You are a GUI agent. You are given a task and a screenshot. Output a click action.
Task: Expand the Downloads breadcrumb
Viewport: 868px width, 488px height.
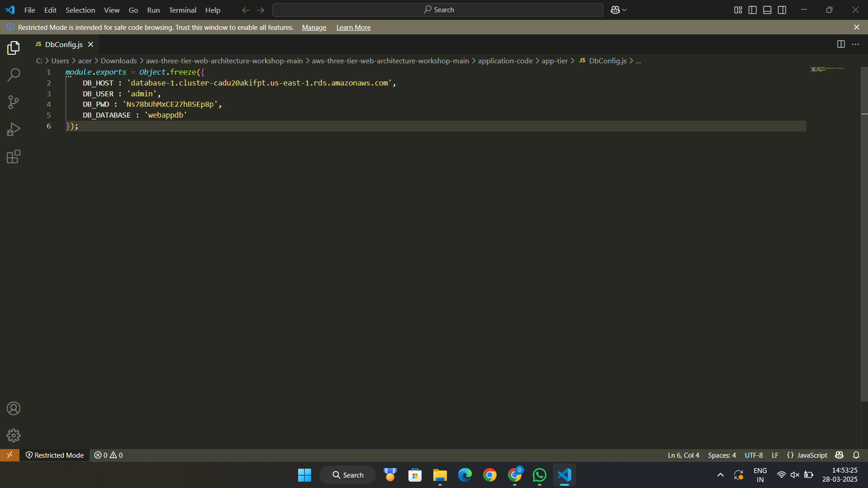[x=119, y=61]
